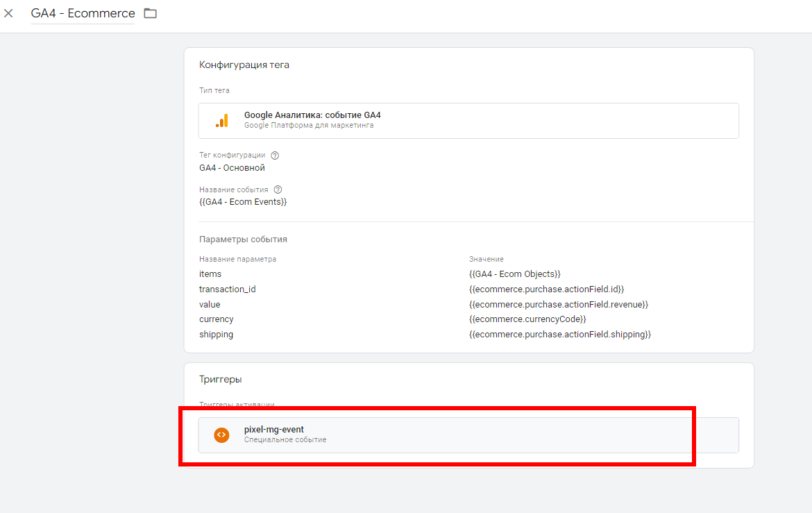Open help icon next to Название события
Viewport: 812px width, 513px height.
click(278, 190)
